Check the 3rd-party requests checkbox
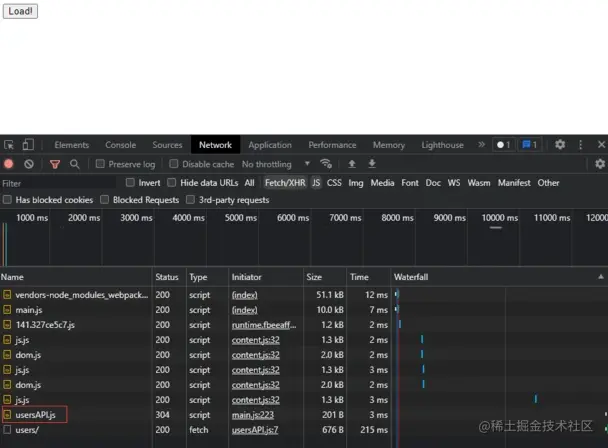Image resolution: width=608 pixels, height=448 pixels. [x=190, y=200]
